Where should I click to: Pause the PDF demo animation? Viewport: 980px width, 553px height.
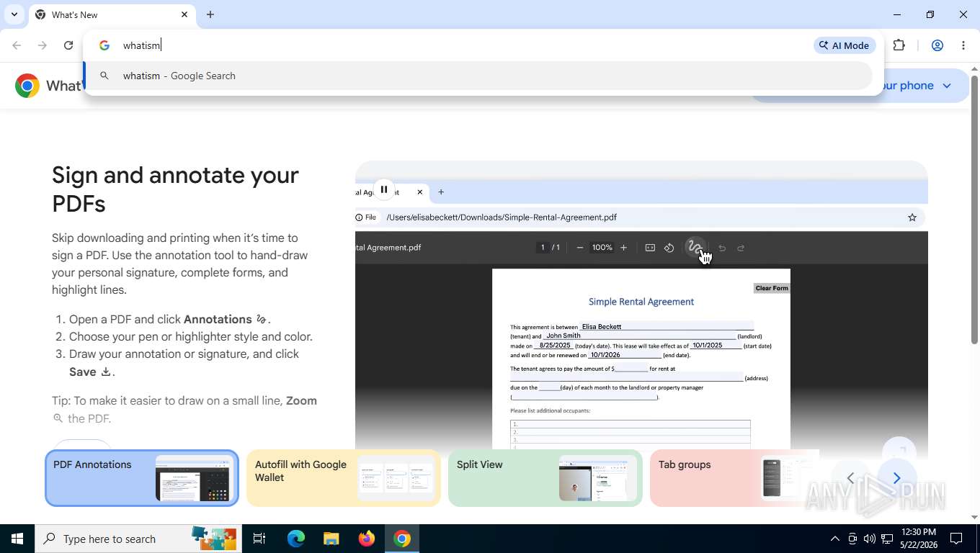[384, 190]
